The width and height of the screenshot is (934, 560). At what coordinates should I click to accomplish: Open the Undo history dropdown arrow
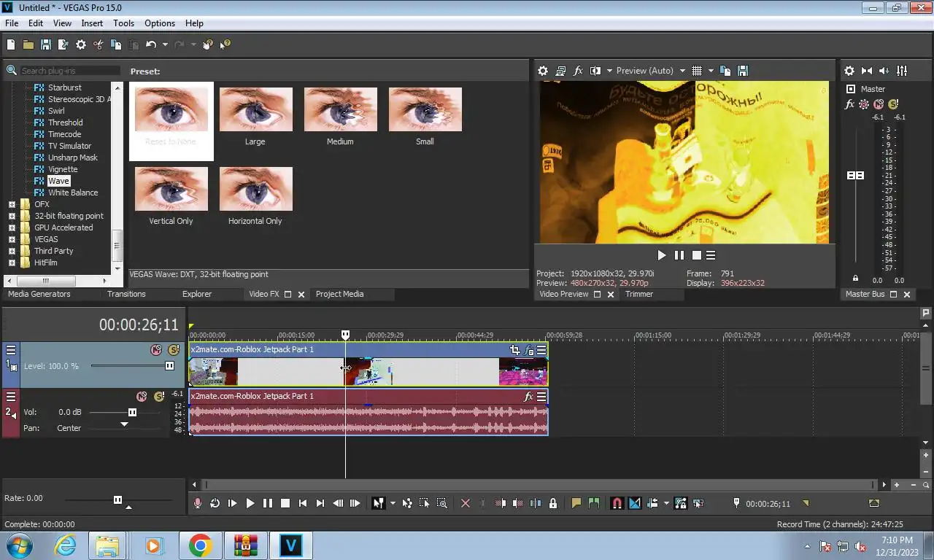(165, 44)
